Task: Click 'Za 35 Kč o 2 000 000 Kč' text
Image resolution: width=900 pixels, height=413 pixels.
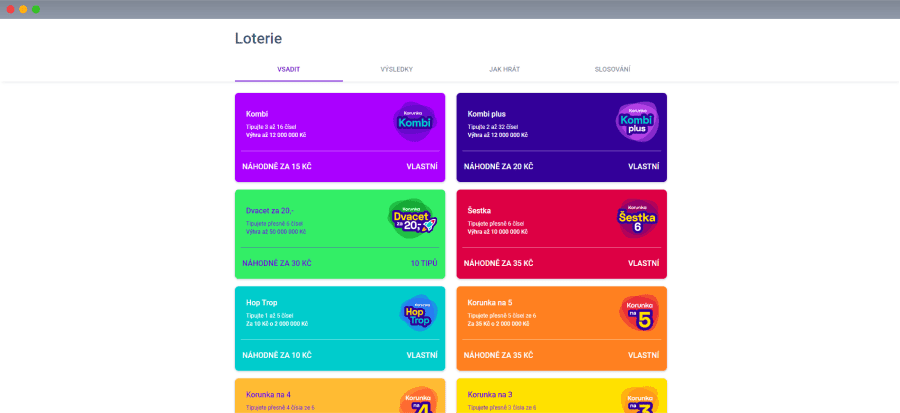Action: point(498,324)
